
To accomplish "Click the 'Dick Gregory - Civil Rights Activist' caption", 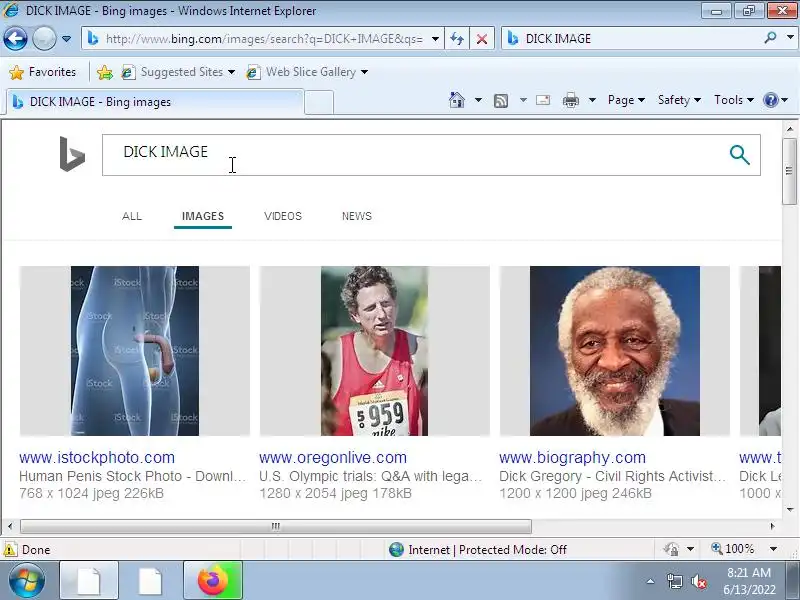I will 612,477.
